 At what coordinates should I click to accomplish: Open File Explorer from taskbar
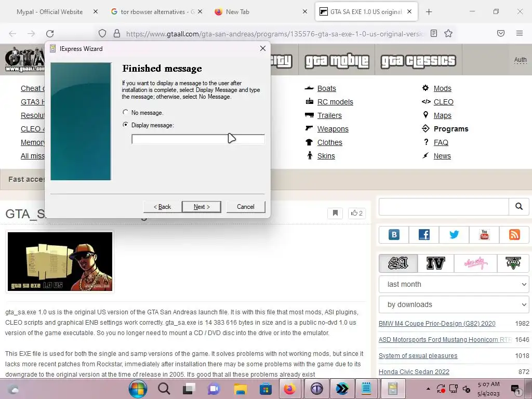240,389
